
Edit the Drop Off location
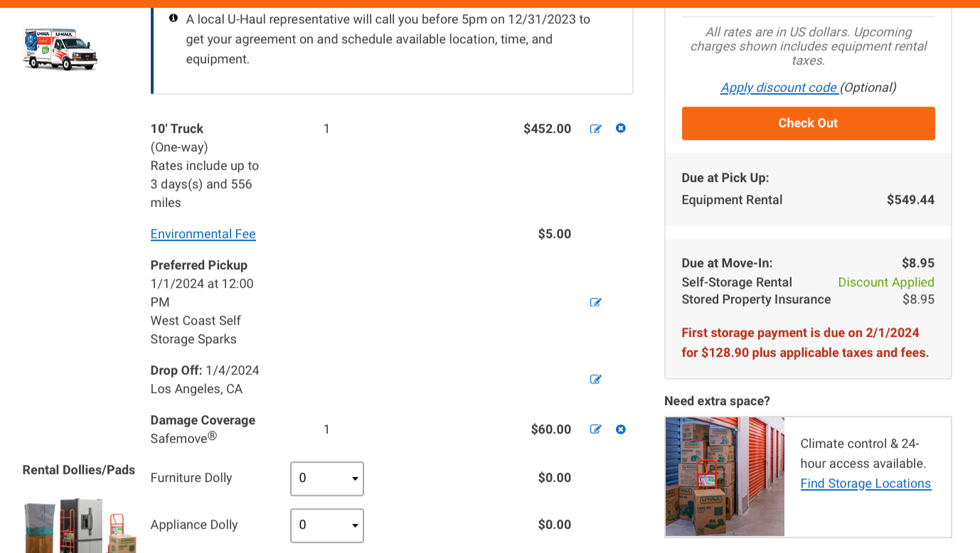[596, 379]
